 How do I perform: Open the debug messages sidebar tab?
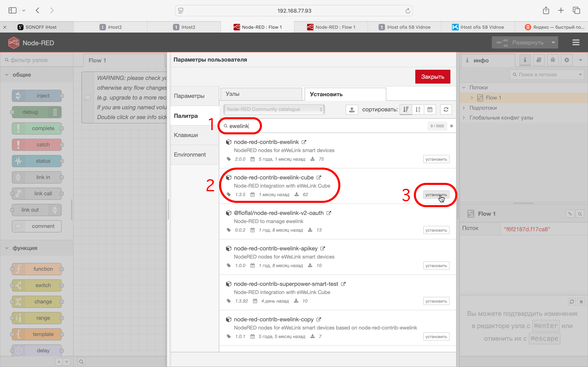click(553, 60)
